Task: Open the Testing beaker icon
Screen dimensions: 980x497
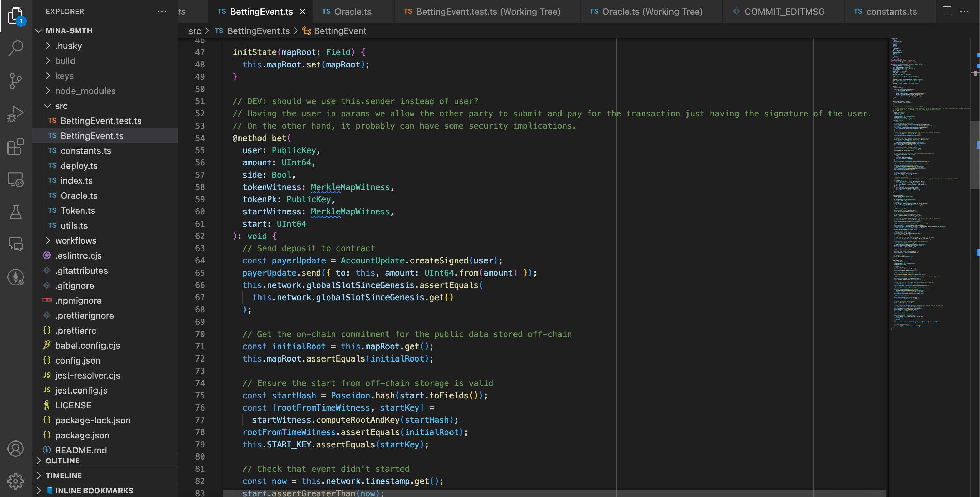Action: tap(16, 212)
